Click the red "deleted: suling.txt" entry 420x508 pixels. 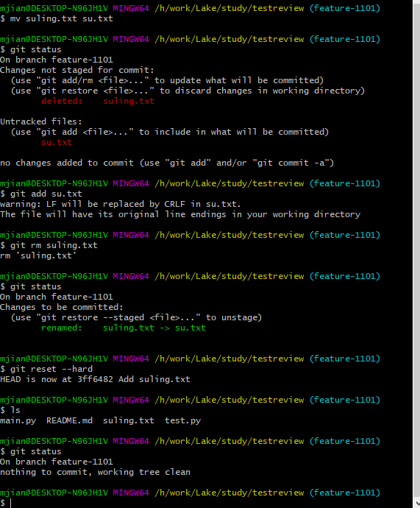pyautogui.click(x=98, y=101)
